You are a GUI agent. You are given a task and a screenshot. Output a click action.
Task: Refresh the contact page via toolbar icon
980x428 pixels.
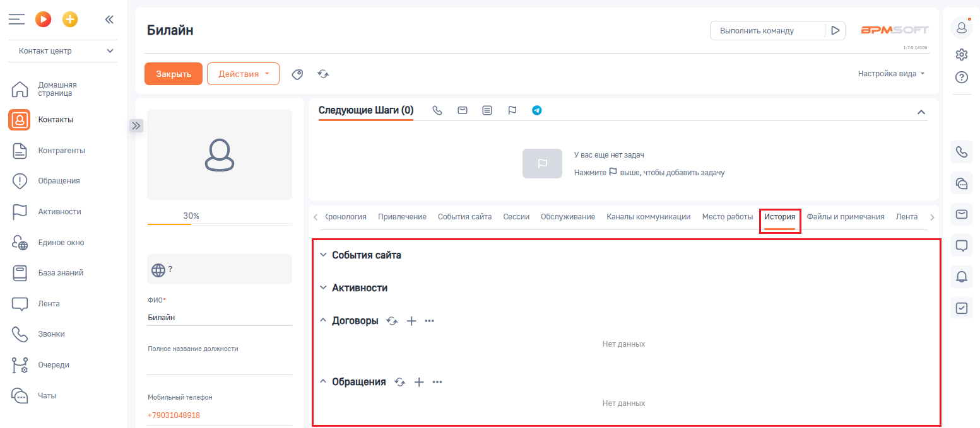tap(323, 74)
